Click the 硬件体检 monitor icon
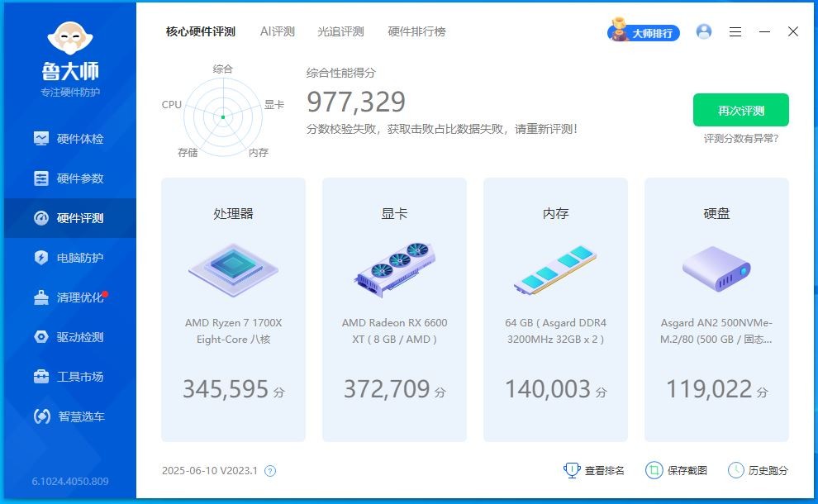This screenshot has width=818, height=504. coord(41,138)
